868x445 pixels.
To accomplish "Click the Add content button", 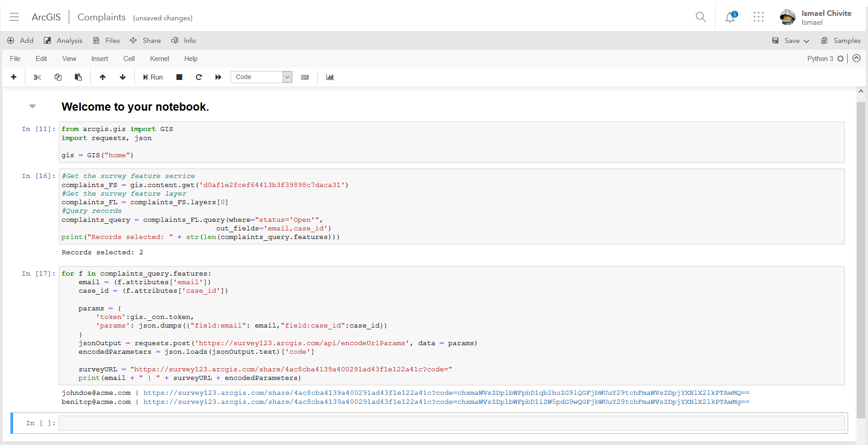I will [x=20, y=41].
